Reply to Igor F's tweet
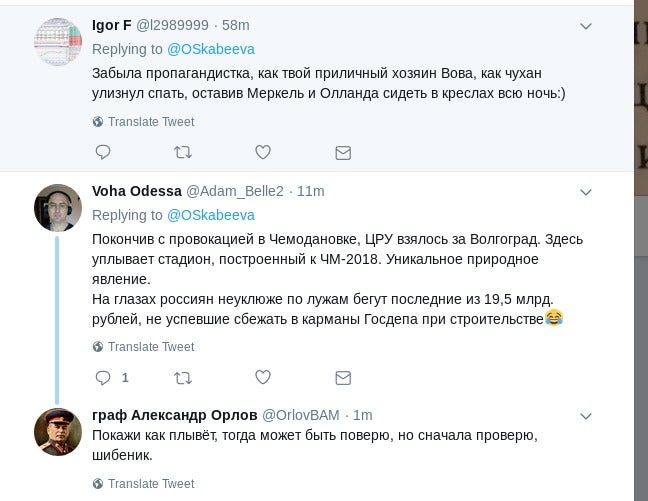The width and height of the screenshot is (648, 501). click(x=102, y=152)
